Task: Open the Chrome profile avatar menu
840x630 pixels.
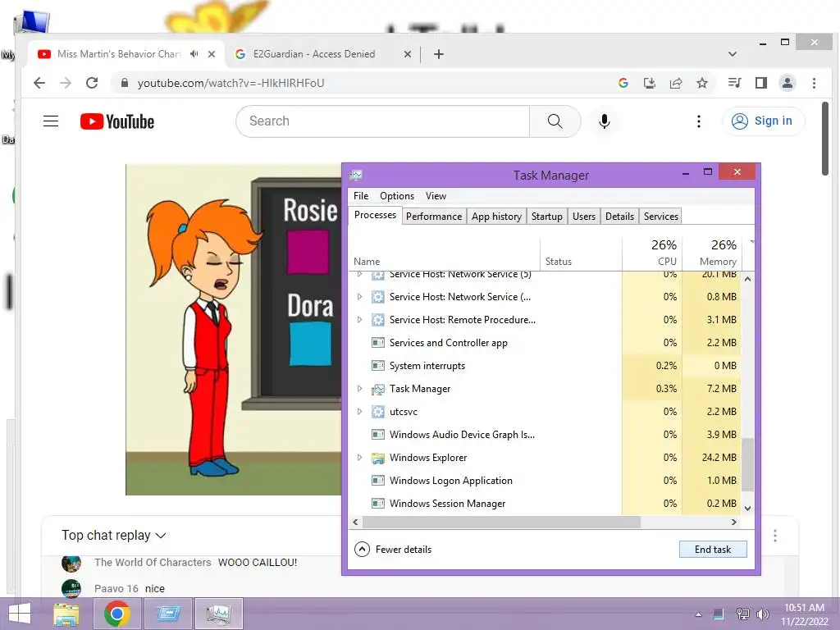Action: [x=787, y=83]
